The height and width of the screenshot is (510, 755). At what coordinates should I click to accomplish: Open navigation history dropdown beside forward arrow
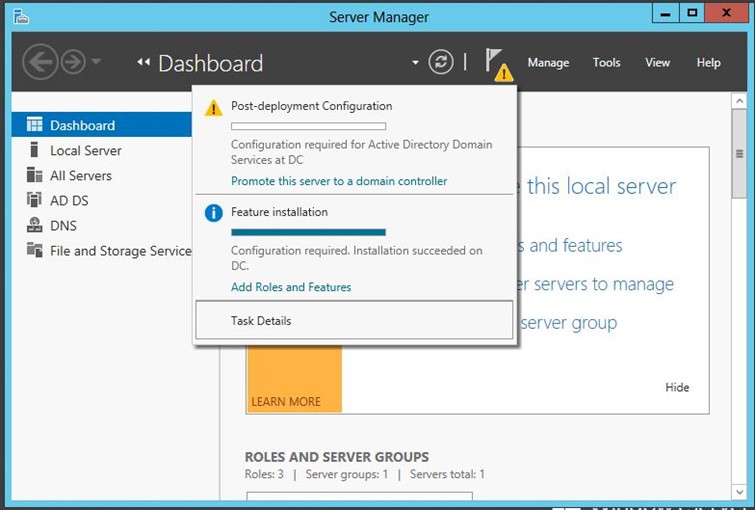tap(96, 62)
